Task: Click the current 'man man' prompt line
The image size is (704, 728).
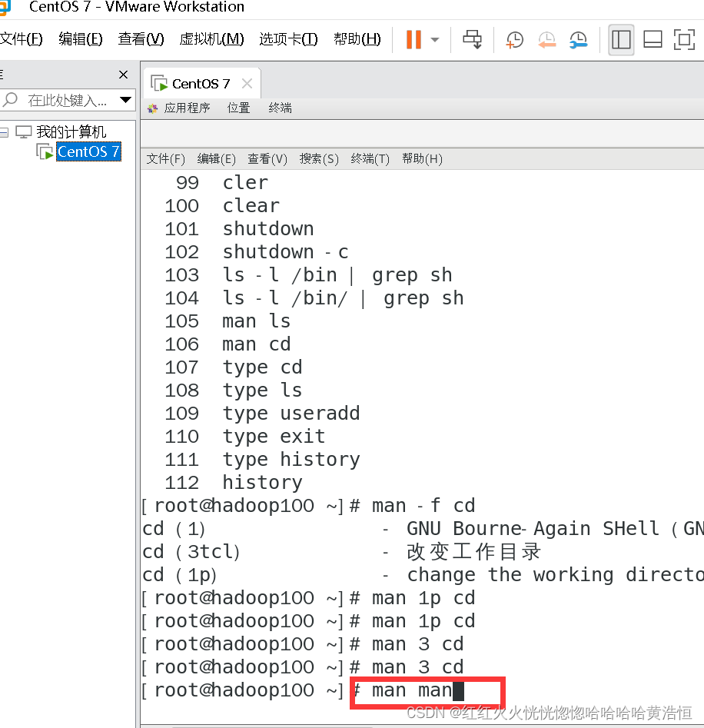Action: tap(303, 690)
